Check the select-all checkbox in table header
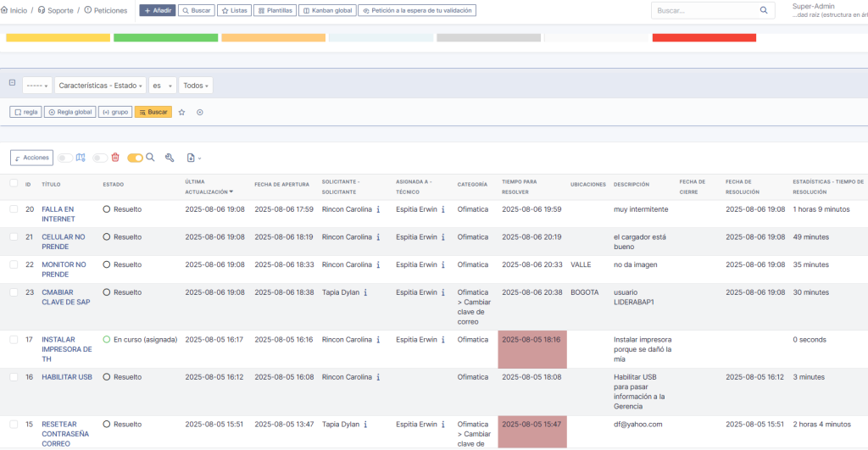Viewport: 868px width, 450px height. coord(14,183)
